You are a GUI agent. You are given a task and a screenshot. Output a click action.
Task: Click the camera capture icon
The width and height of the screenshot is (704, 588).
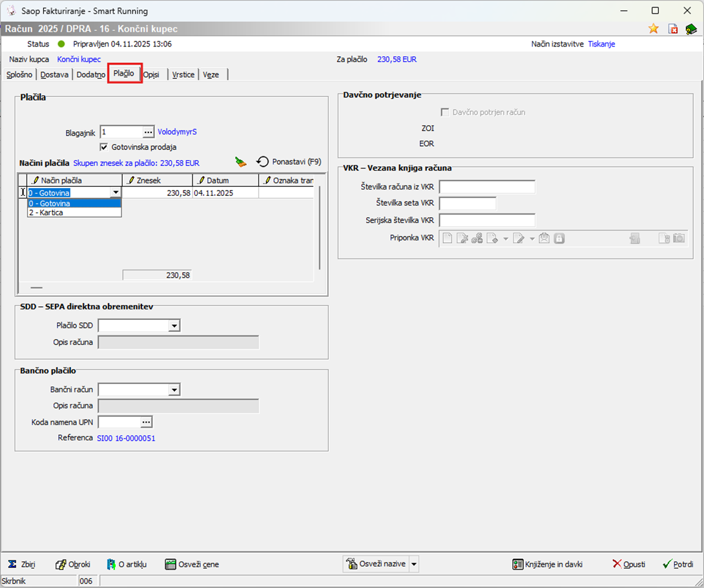tap(679, 238)
